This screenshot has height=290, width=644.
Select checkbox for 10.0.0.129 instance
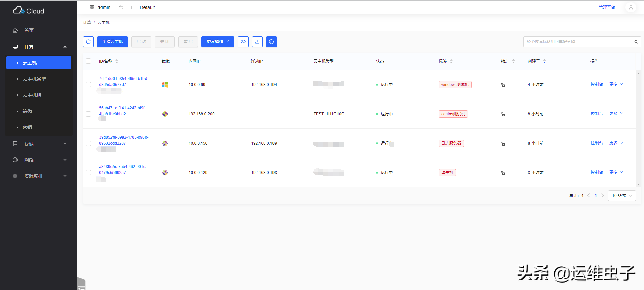click(88, 173)
